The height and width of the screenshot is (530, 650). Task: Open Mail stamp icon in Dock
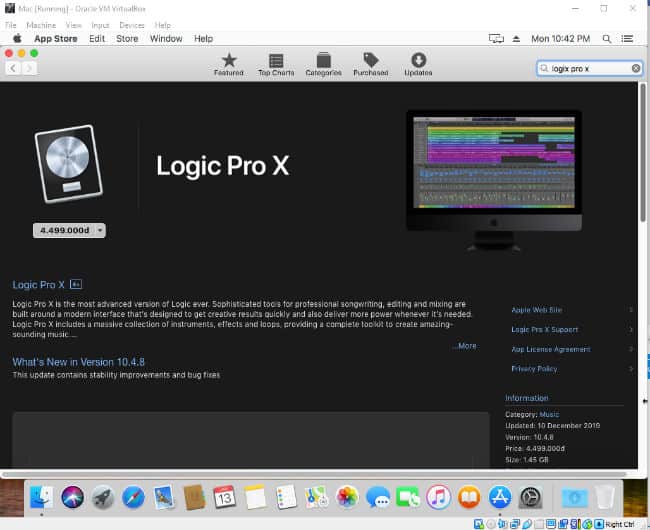tap(164, 497)
